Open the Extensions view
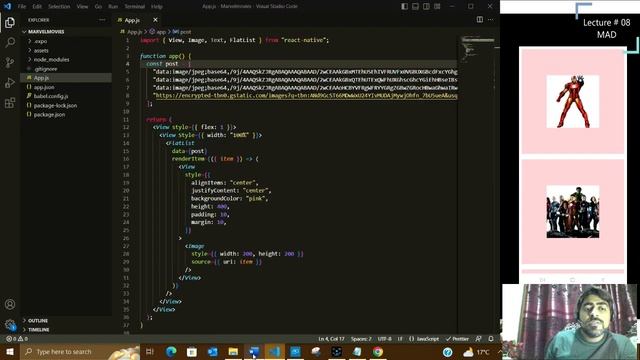The height and width of the screenshot is (360, 640). click(10, 102)
